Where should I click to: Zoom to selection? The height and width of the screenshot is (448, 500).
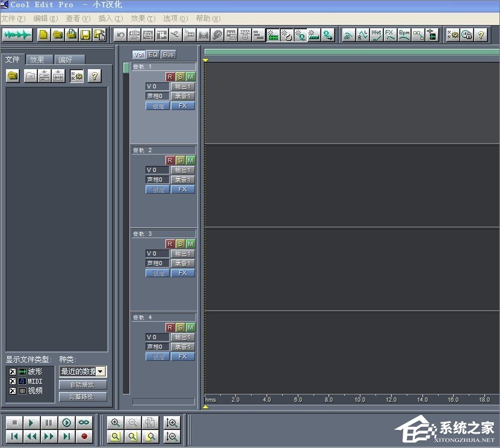[116, 437]
